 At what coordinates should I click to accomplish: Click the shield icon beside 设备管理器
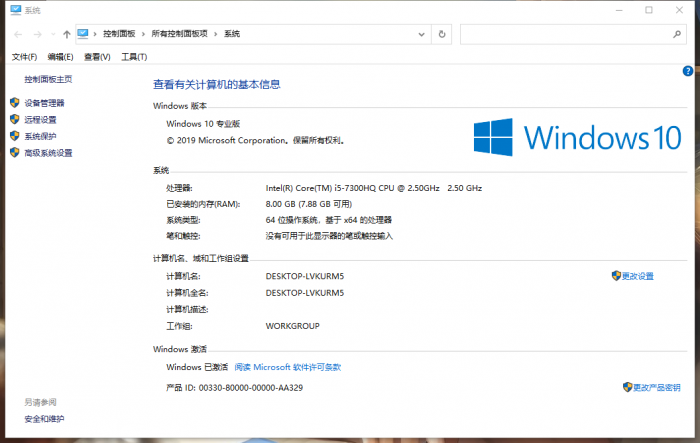(x=14, y=103)
